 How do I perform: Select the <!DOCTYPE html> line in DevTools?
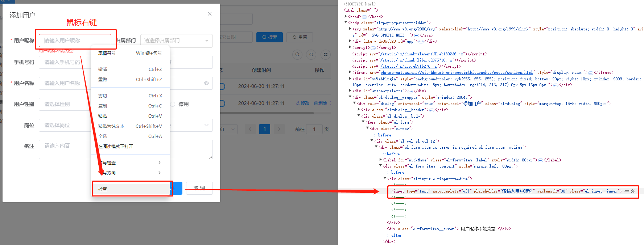(360, 4)
